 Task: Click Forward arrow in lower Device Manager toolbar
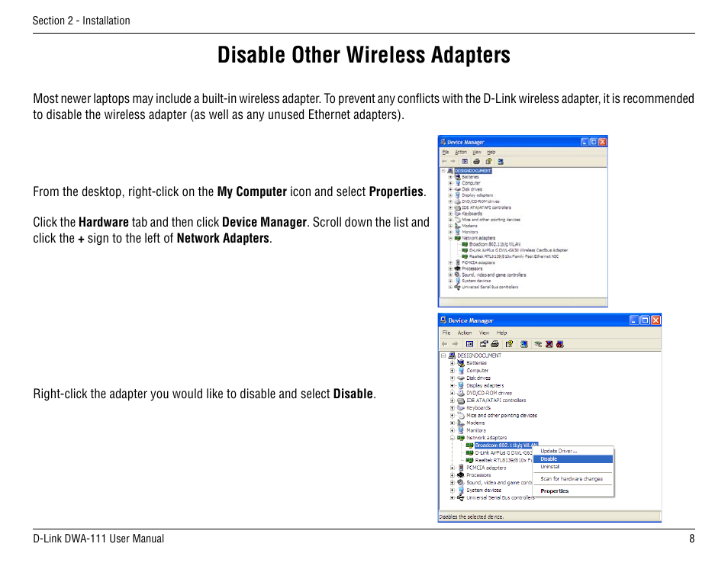point(455,344)
